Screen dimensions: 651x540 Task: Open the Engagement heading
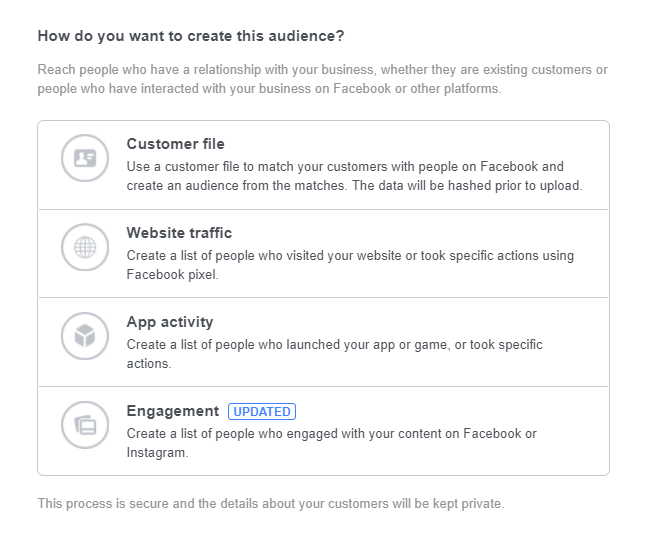(x=173, y=411)
